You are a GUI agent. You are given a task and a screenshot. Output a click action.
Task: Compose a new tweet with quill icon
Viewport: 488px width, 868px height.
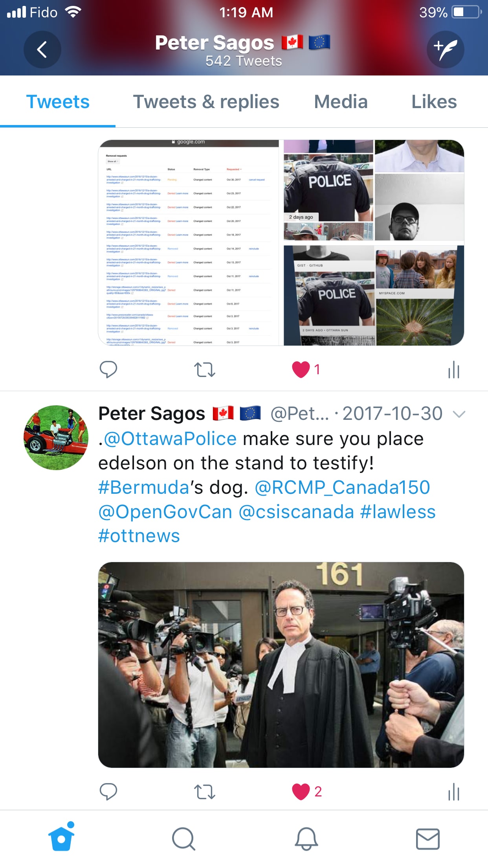click(445, 50)
